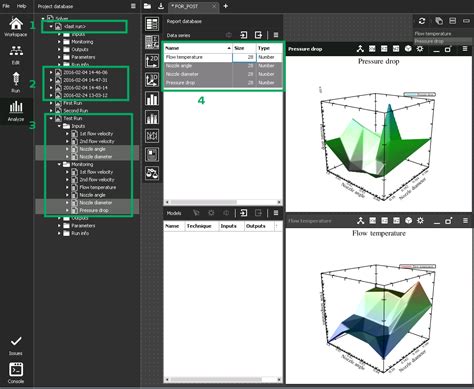Expand the First Run entry
The image size is (474, 389).
coord(51,103)
